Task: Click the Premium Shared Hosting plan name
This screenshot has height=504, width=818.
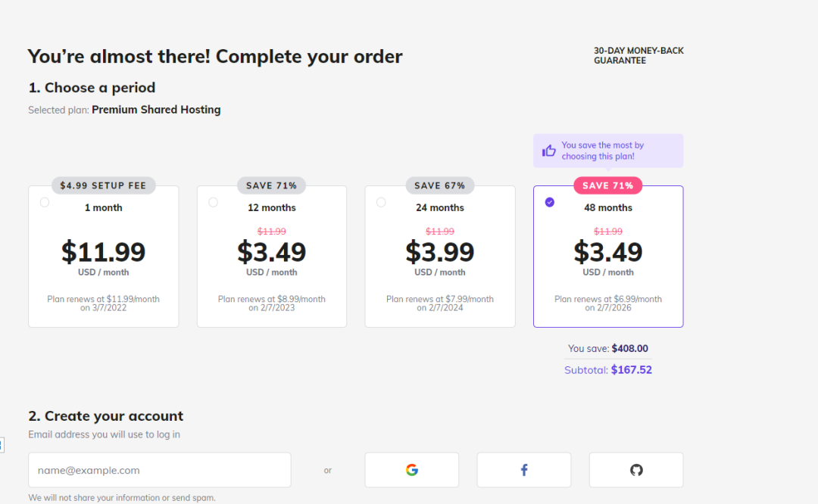Action: [x=156, y=110]
